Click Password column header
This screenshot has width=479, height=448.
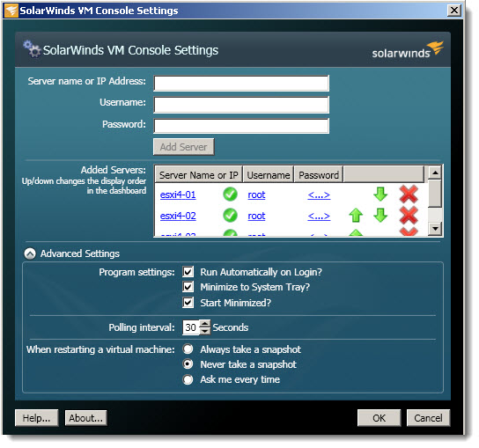(319, 174)
